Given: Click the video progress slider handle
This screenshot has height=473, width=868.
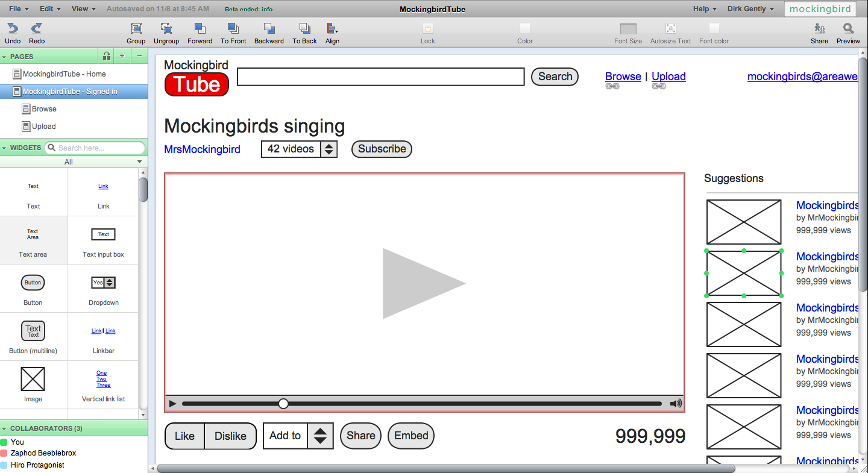Looking at the screenshot, I should pos(283,404).
